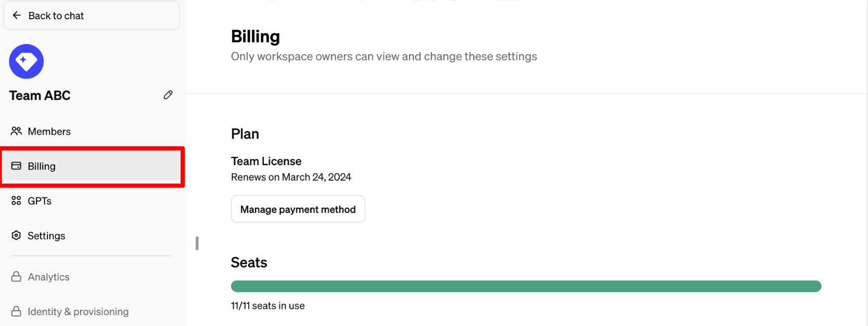868x326 pixels.
Task: Click the four-circle icon beside GPTs
Action: 17,201
